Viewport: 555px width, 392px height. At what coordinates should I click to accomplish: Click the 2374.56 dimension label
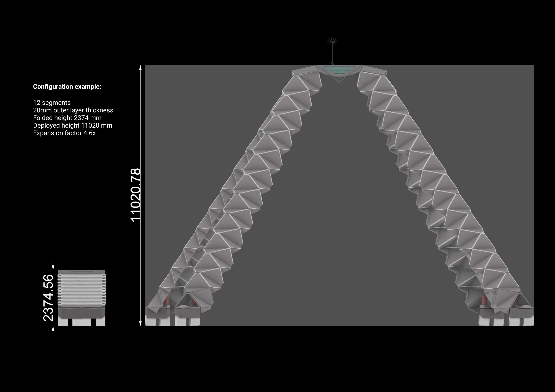click(48, 298)
